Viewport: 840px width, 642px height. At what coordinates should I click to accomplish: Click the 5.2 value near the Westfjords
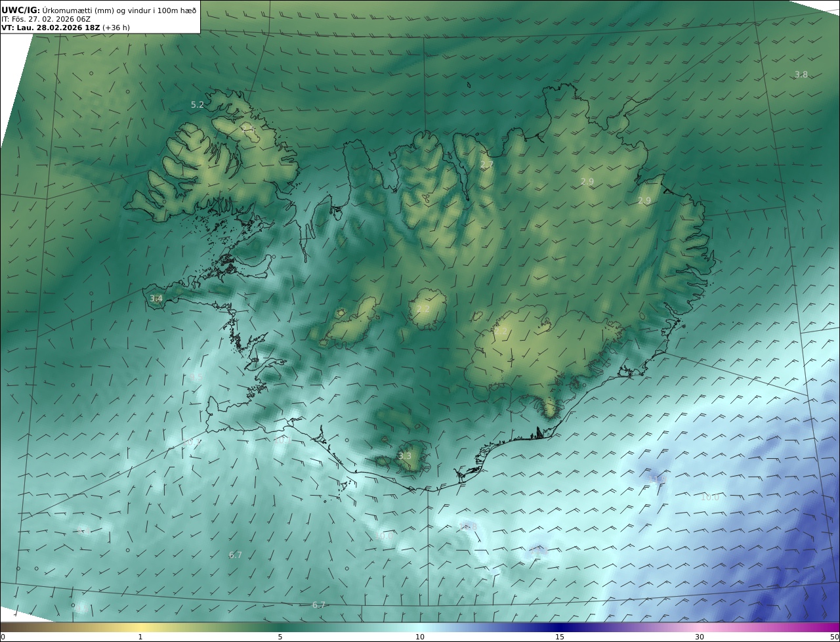[x=198, y=105]
